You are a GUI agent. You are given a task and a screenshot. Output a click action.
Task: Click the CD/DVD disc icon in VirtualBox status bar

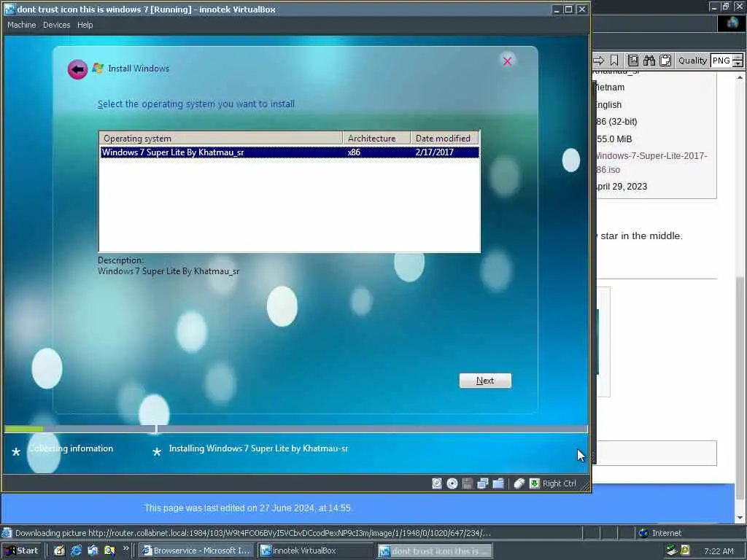452,483
